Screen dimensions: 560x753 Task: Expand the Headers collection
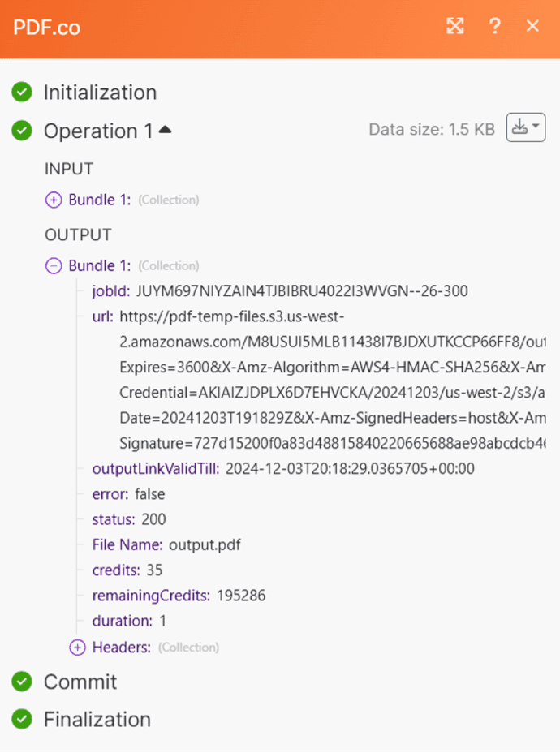click(77, 647)
